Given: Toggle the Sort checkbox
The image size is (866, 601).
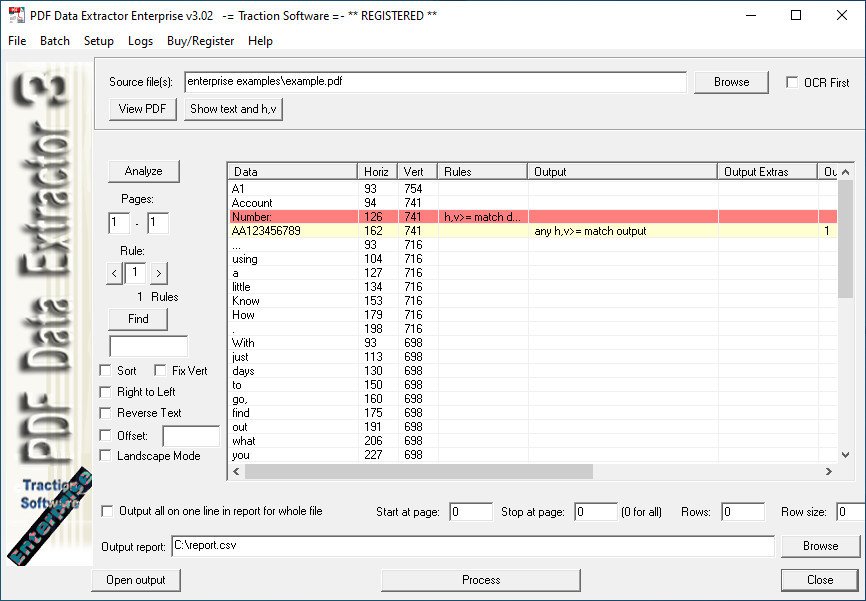Looking at the screenshot, I should [106, 371].
